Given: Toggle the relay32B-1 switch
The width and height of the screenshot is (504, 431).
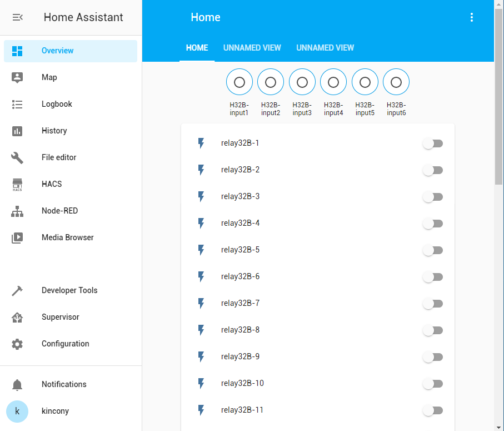Looking at the screenshot, I should 432,143.
